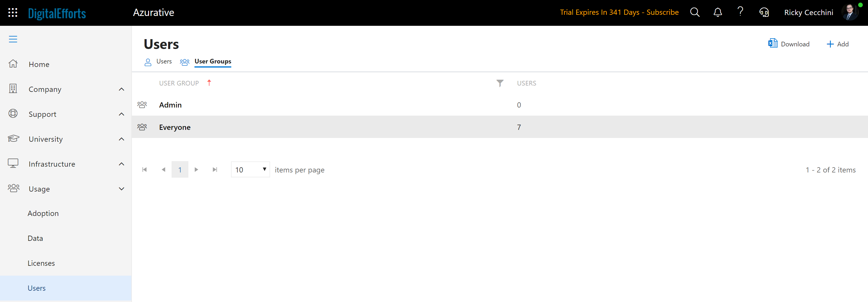The image size is (868, 302).
Task: Click the users count 7 for Everyone
Action: click(519, 127)
